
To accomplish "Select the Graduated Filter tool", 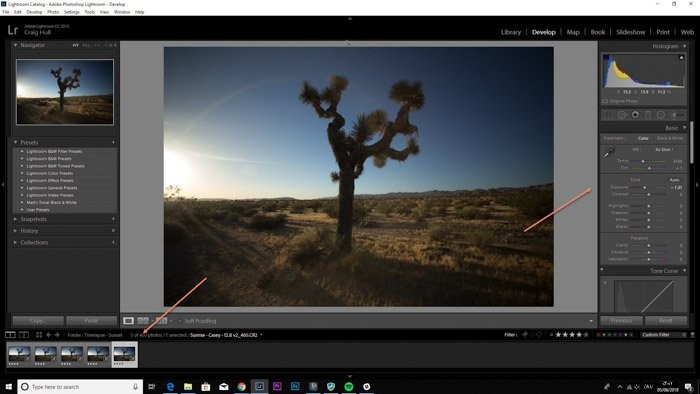I will tap(648, 115).
